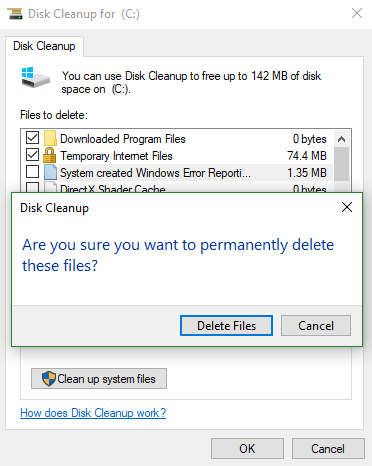Cancel the permanent delete confirmation dialog
Viewport: 372px width, 466px height.
316,326
